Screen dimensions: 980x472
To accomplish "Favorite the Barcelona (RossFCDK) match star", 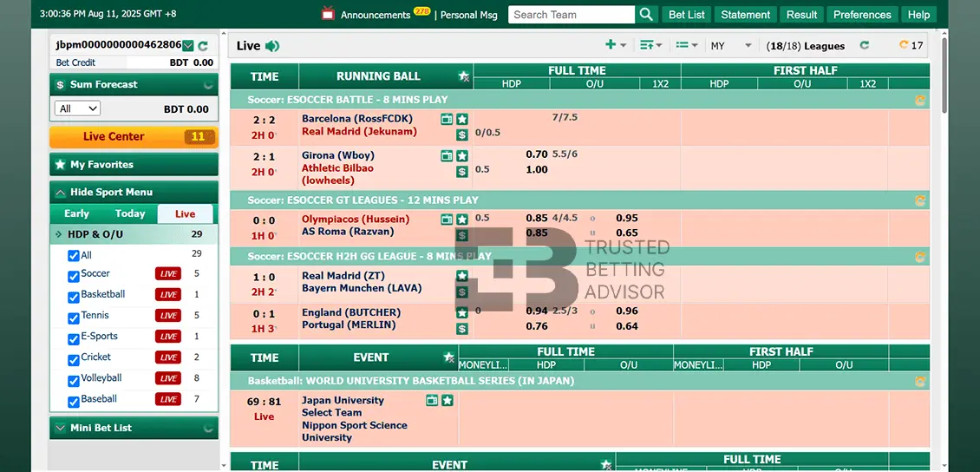I will 462,119.
